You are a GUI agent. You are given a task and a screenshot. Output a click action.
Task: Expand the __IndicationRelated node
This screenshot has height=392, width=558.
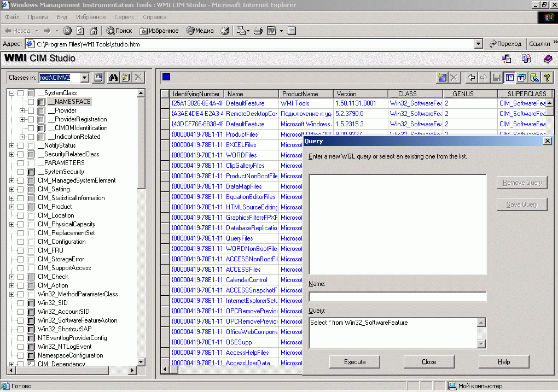pos(22,137)
